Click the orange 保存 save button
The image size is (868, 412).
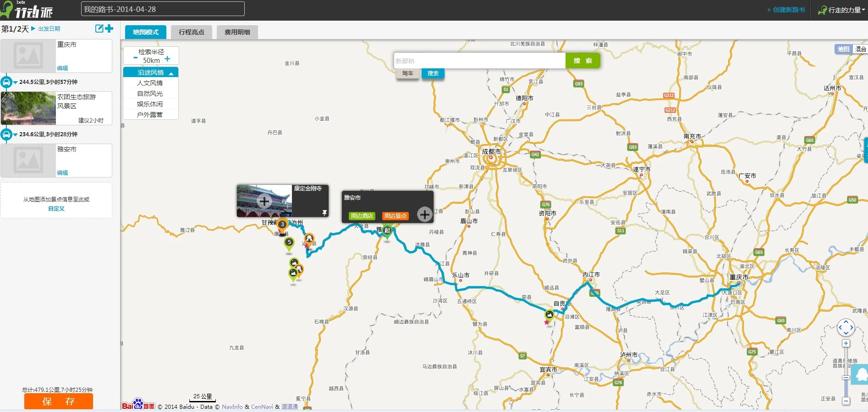point(59,401)
